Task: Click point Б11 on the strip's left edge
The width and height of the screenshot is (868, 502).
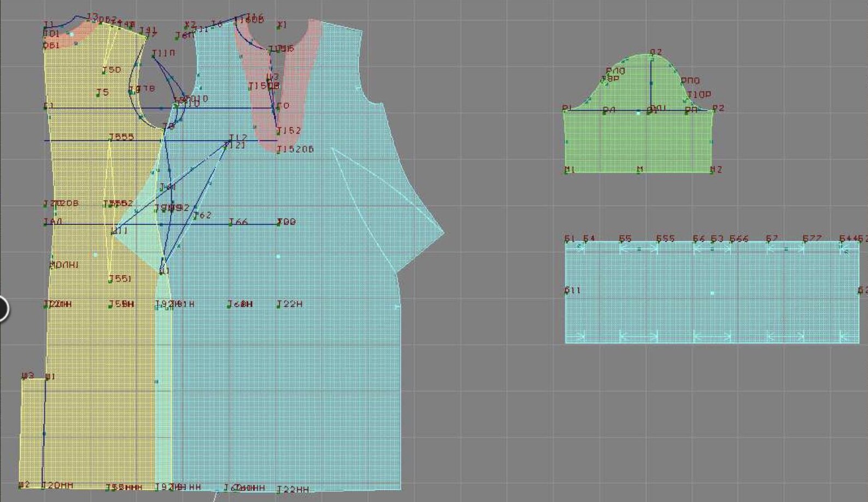Action: 572,290
